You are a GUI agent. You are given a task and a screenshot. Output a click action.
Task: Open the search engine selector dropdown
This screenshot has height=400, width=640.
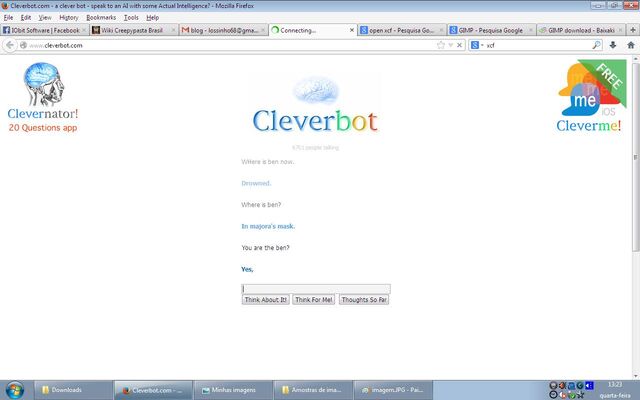coord(477,45)
